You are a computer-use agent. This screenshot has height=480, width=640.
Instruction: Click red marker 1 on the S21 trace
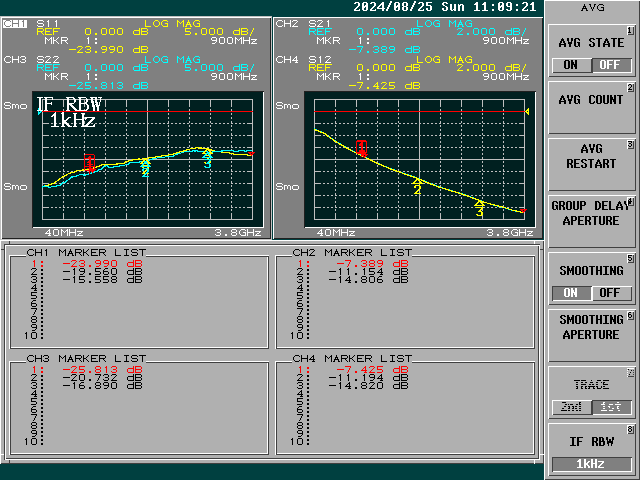(361, 147)
